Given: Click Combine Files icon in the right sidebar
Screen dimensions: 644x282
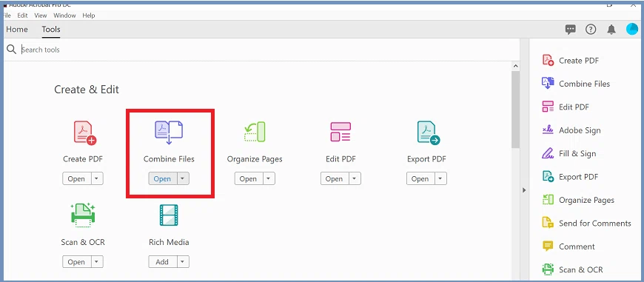Looking at the screenshot, I should [548, 84].
